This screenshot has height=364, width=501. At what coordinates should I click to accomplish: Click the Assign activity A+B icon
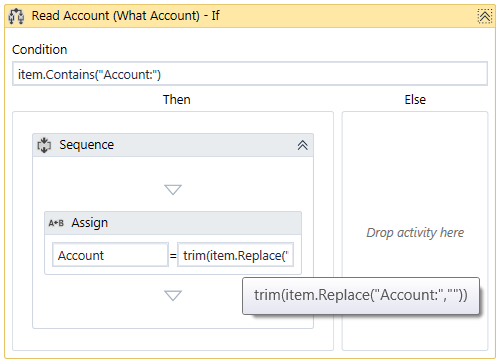(x=56, y=223)
